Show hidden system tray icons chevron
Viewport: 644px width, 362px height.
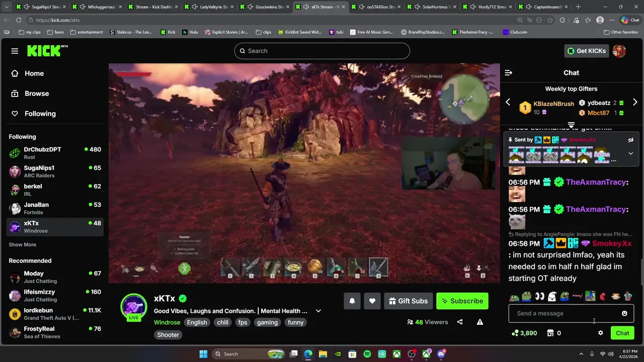[581, 354]
